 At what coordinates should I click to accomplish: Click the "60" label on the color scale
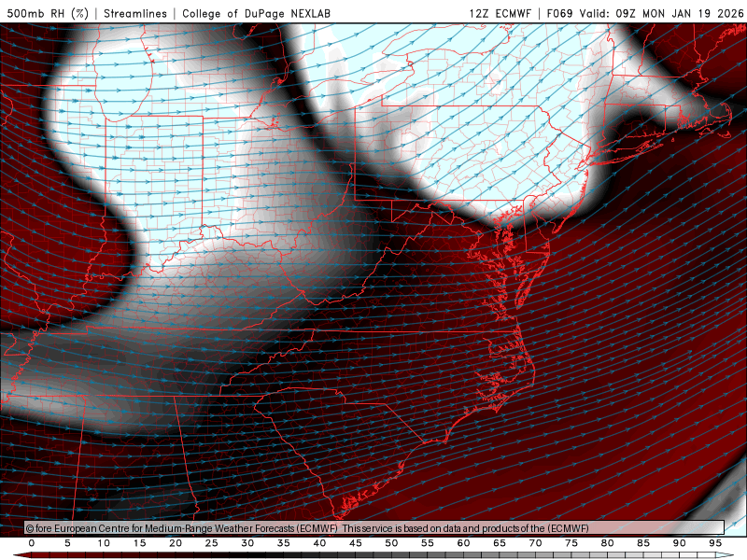(463, 543)
